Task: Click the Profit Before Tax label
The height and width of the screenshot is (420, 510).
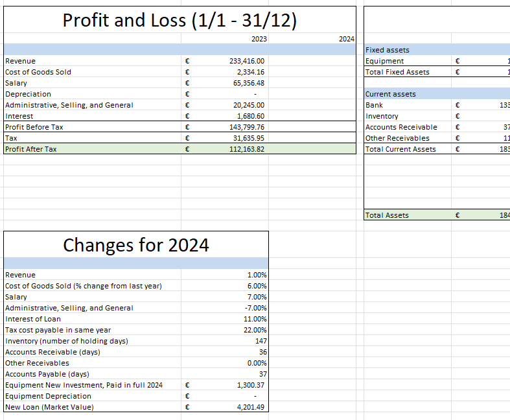Action: click(34, 128)
